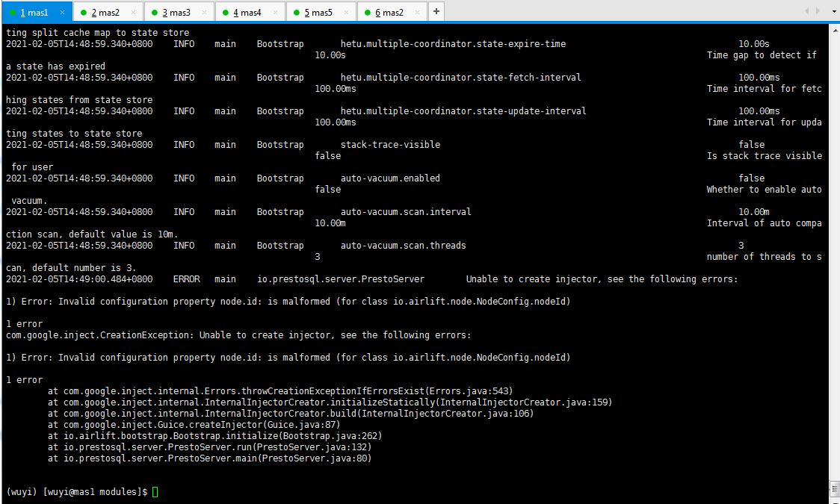Click the timestamp 2021-02-05T14:49:00.484+0800
Image resolution: width=840 pixels, height=504 pixels.
[79, 279]
